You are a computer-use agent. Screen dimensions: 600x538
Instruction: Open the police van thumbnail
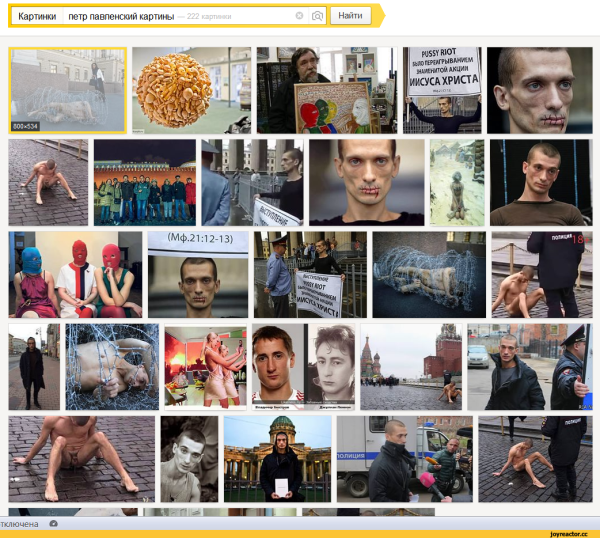pos(404,458)
